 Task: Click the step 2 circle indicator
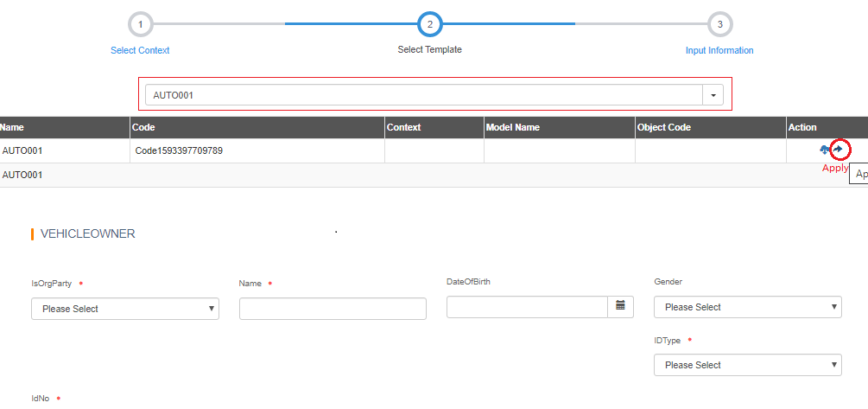429,24
